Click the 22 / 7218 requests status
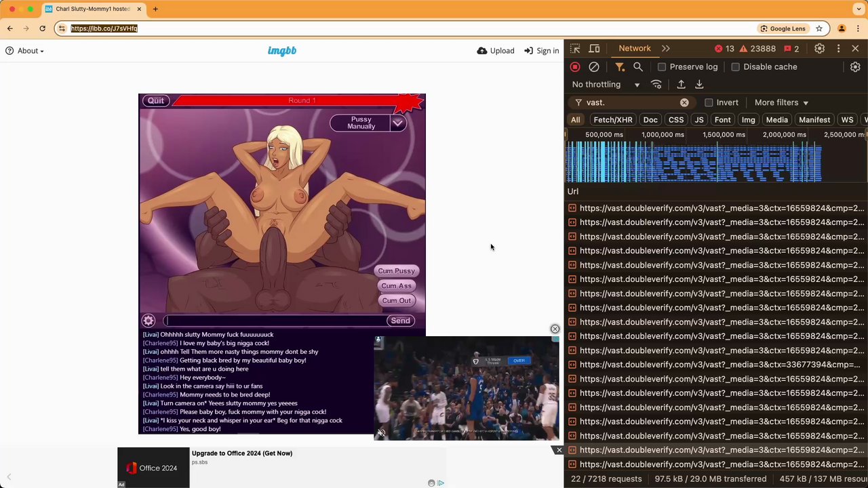 (x=606, y=479)
